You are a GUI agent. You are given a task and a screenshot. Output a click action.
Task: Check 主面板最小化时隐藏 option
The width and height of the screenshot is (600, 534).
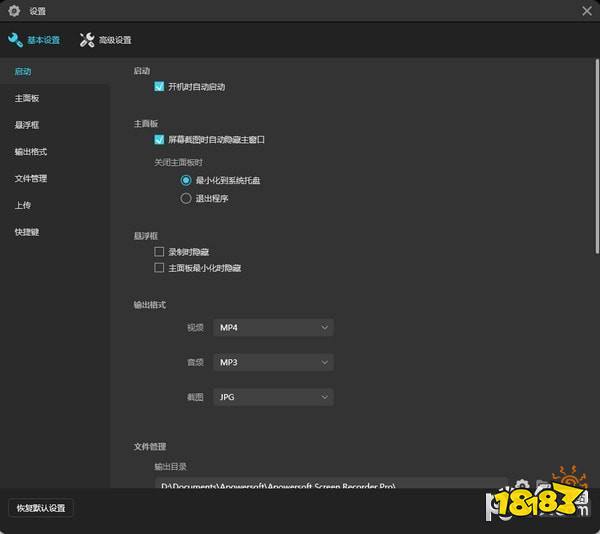pos(159,268)
